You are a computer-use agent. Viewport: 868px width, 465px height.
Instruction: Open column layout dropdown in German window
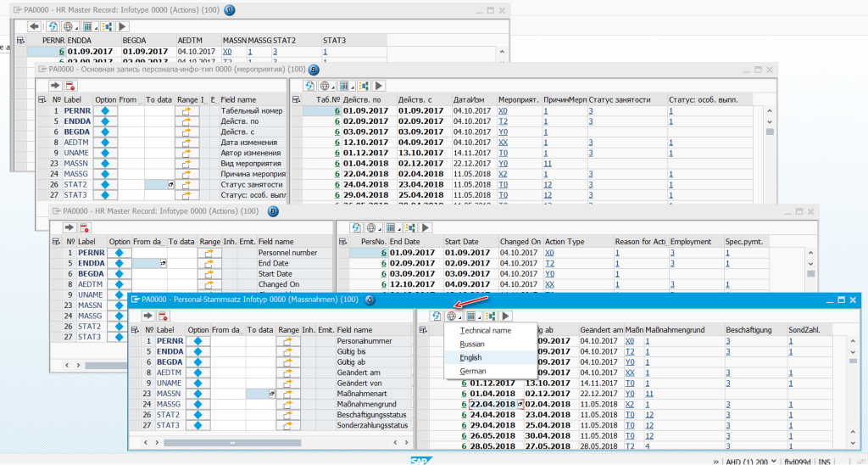(472, 316)
